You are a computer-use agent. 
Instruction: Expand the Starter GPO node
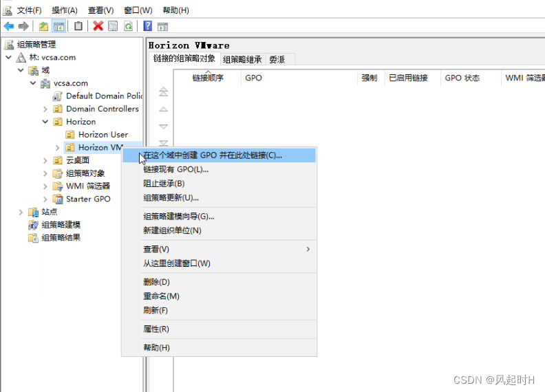click(45, 199)
